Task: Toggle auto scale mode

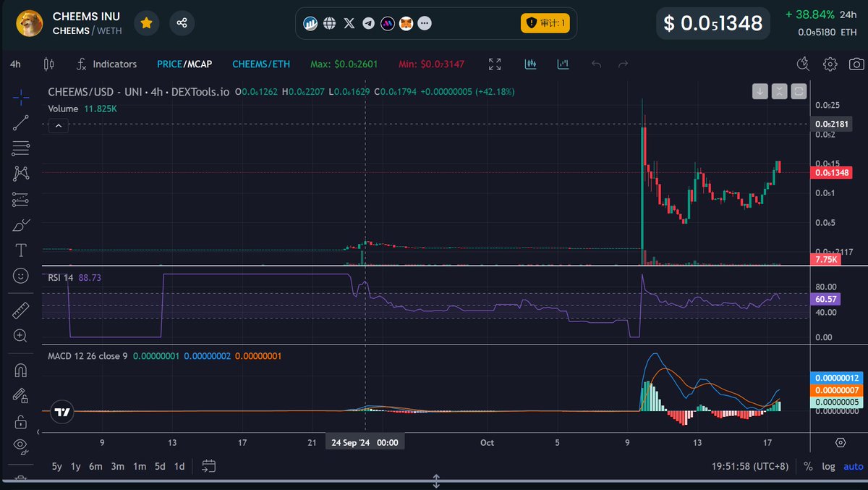Action: pos(852,466)
